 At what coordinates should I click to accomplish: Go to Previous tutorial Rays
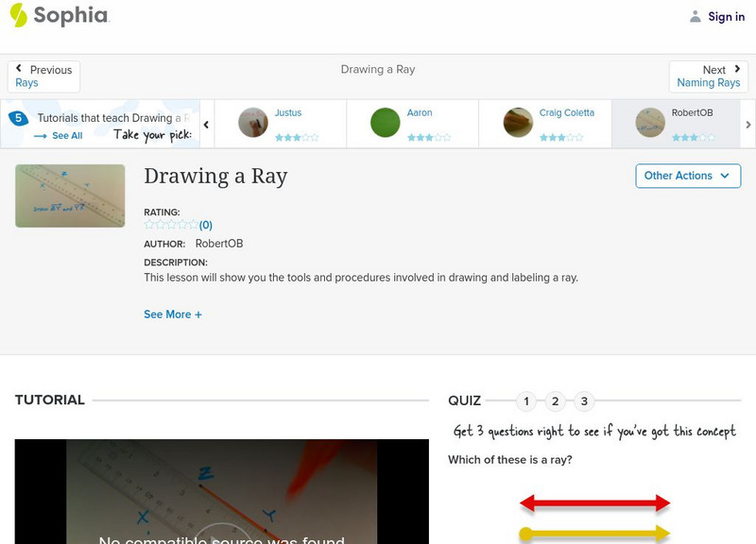[43, 76]
